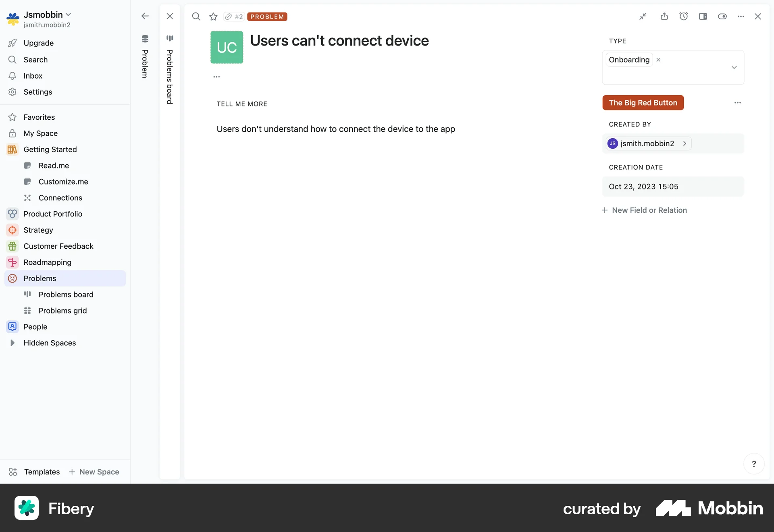Open the share icon in entity header
774x532 pixels.
coord(664,17)
